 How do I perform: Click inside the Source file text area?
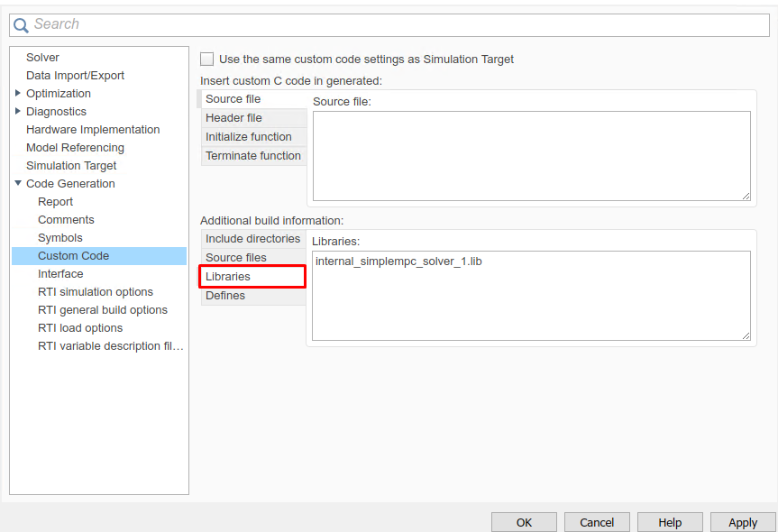531,155
